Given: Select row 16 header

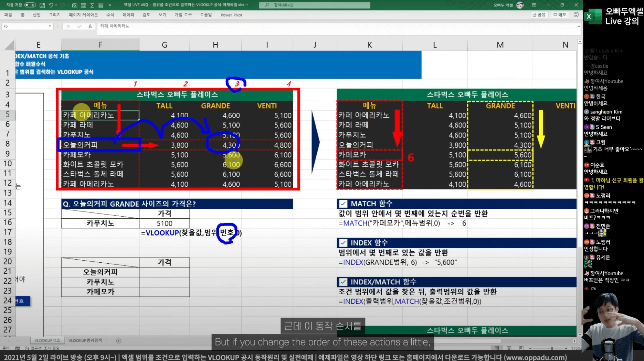Looking at the screenshot, I should 8,222.
